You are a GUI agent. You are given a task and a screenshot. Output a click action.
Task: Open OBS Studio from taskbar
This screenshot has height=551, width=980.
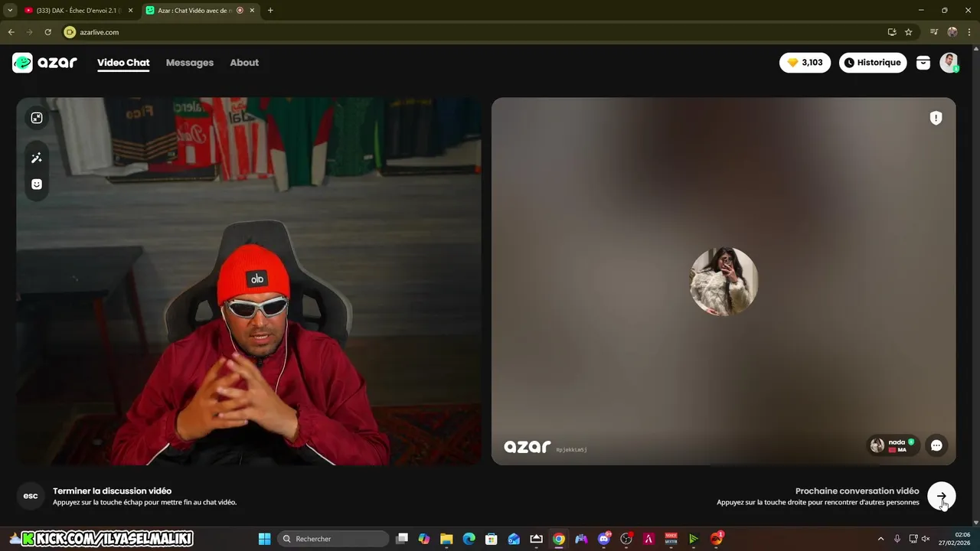tap(626, 539)
